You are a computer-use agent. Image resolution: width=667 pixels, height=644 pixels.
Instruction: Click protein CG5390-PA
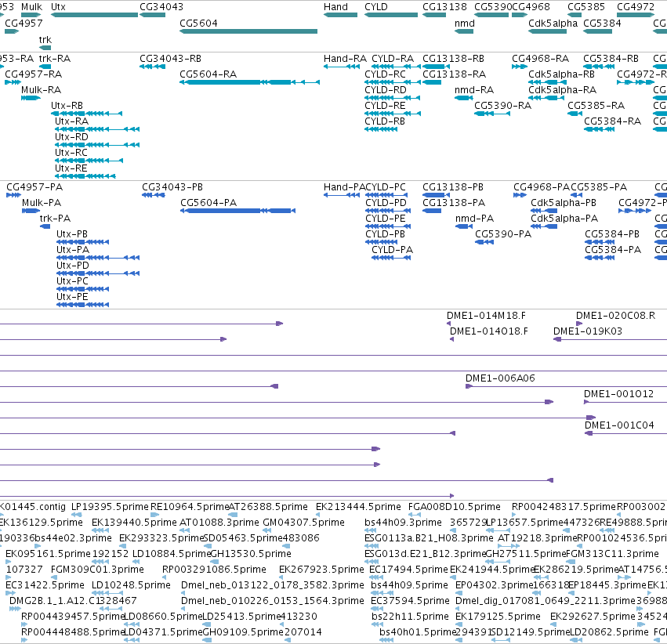pos(484,242)
